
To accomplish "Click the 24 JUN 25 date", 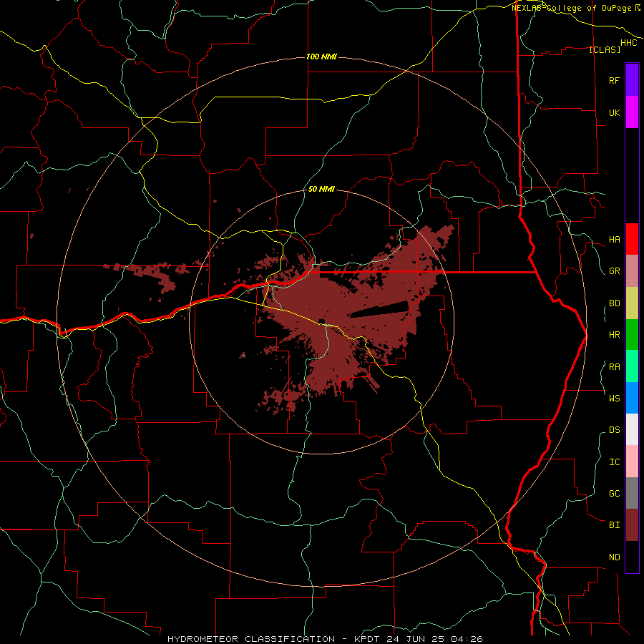I will (x=415, y=639).
